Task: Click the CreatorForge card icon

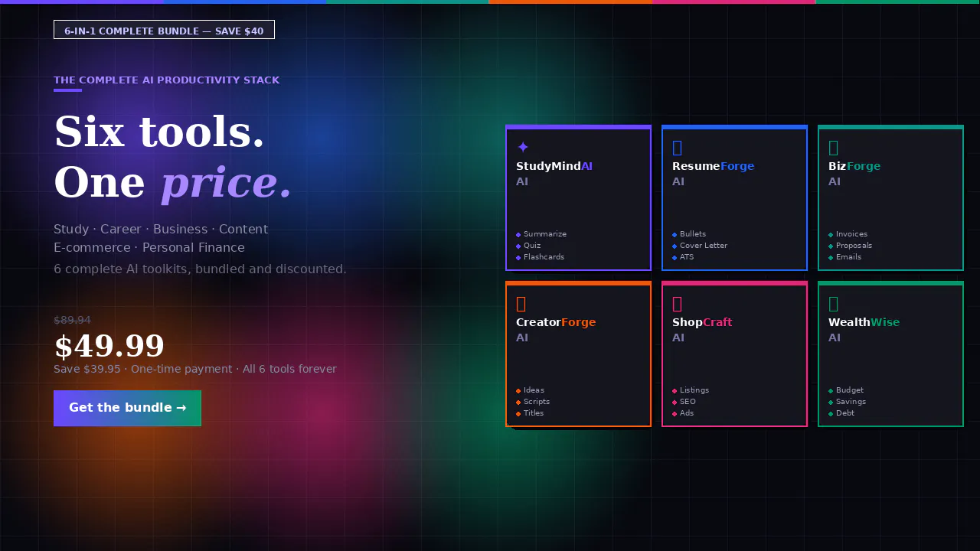Action: point(521,304)
